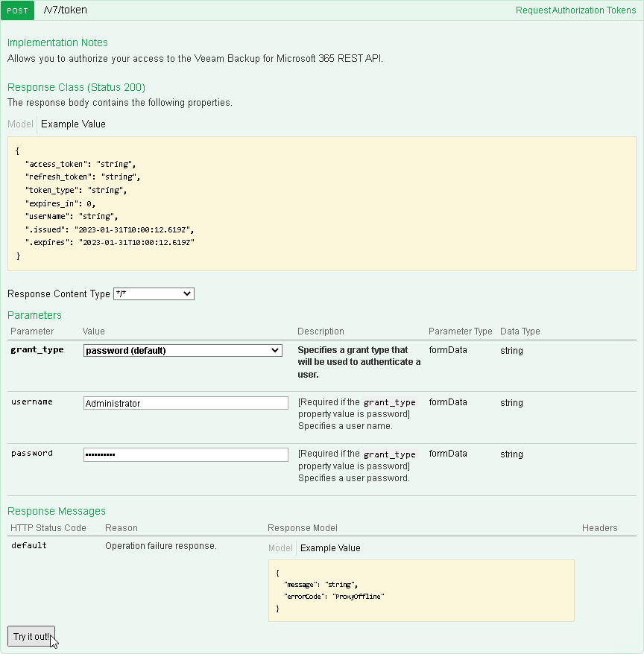Click the string data type in password row
This screenshot has height=654, width=644.
(511, 454)
